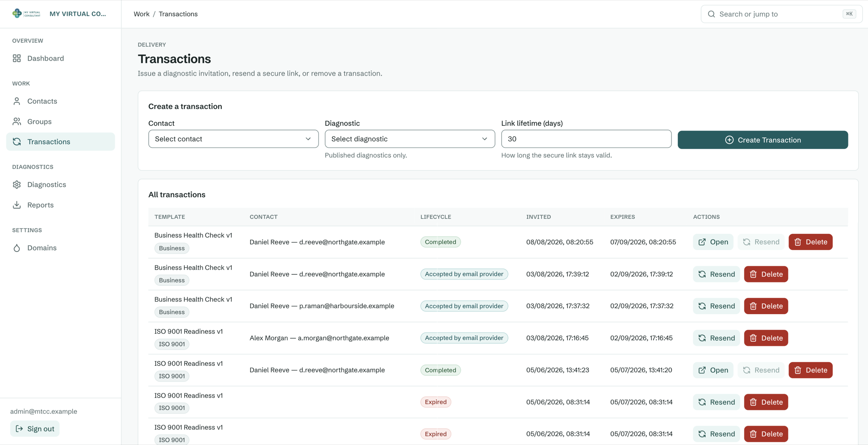Open the Groups page
The image size is (868, 445).
[61, 122]
